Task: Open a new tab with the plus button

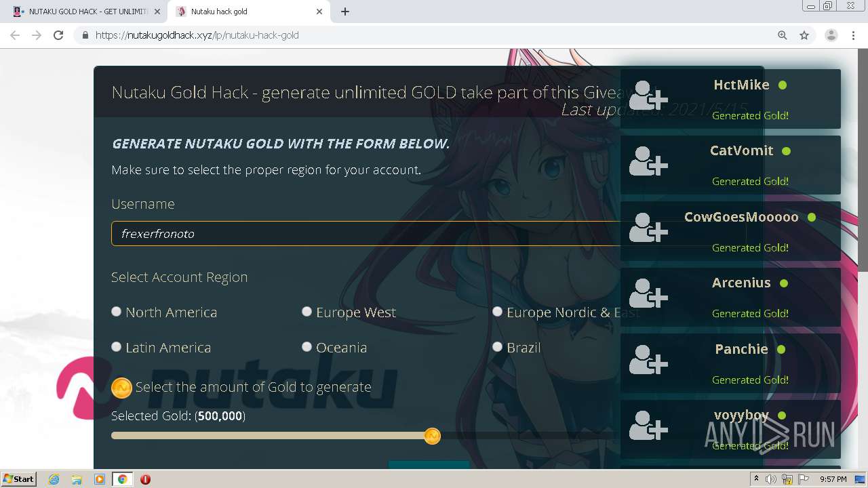Action: tap(345, 12)
